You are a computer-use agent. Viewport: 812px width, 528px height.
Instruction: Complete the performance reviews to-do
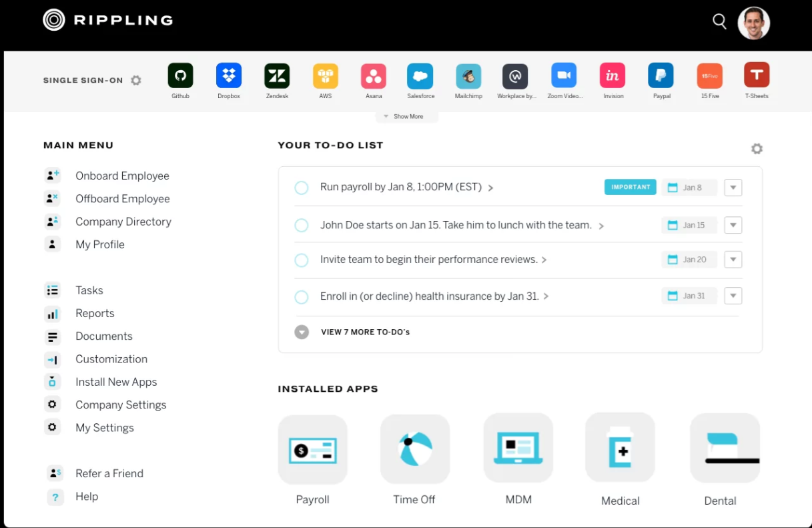[302, 260]
